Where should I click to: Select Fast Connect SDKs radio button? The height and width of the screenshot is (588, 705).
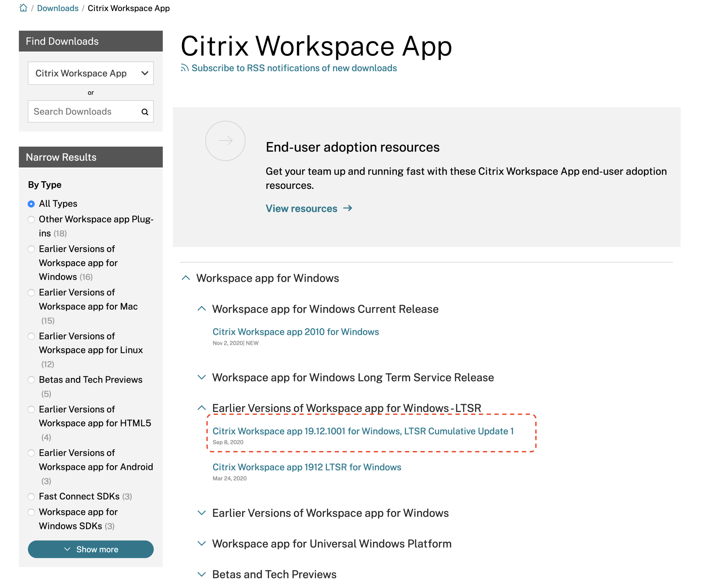(x=31, y=497)
